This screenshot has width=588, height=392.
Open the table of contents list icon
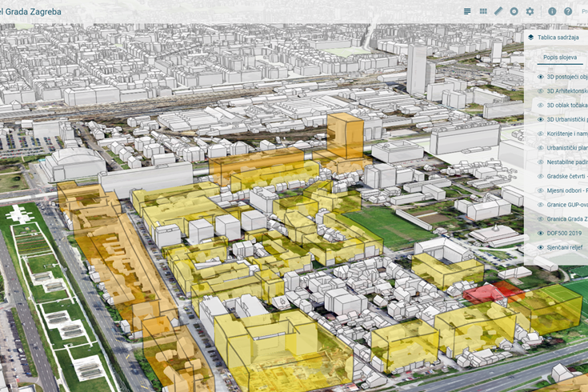click(467, 11)
